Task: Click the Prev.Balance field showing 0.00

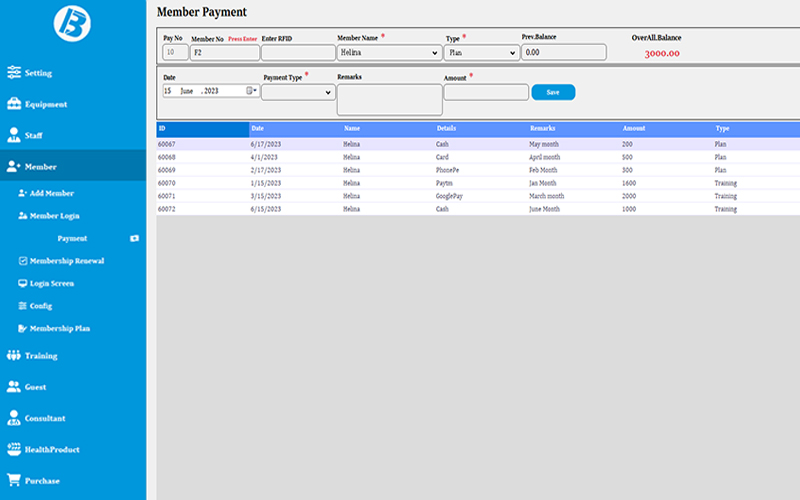Action: (564, 52)
